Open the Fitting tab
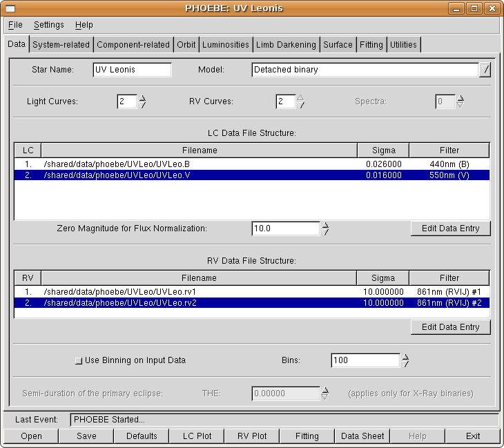The height and width of the screenshot is (448, 504). [x=371, y=44]
